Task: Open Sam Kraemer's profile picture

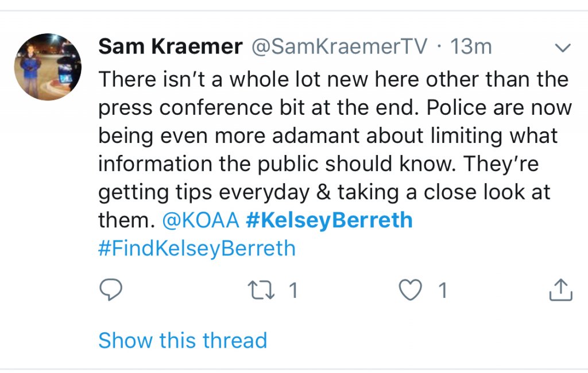Action: (x=48, y=66)
